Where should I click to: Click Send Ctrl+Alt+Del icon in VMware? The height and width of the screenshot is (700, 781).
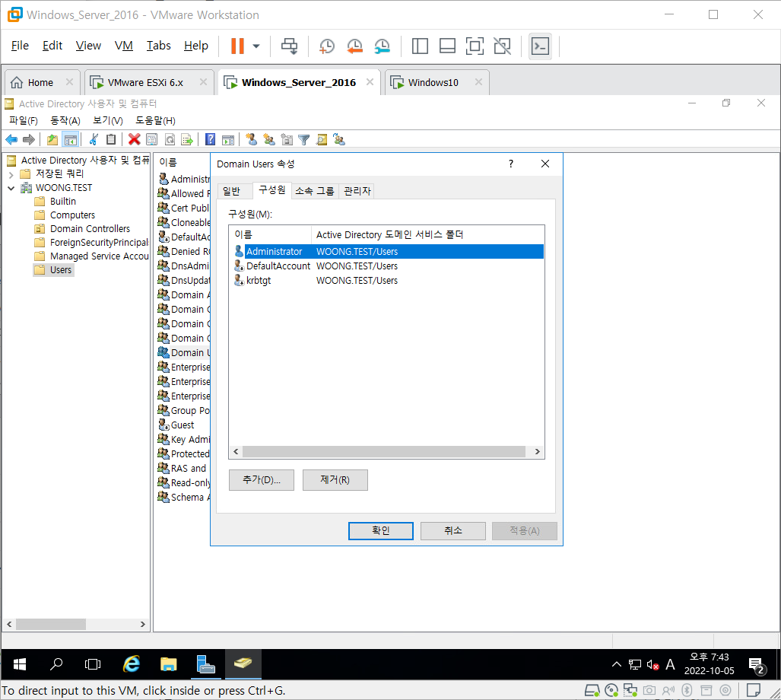pos(290,46)
